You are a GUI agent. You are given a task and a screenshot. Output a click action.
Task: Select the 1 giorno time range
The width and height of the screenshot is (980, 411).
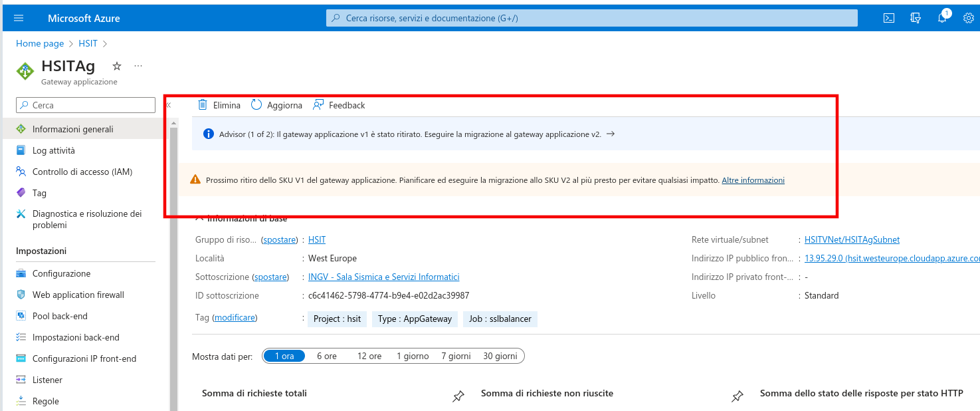(x=413, y=356)
